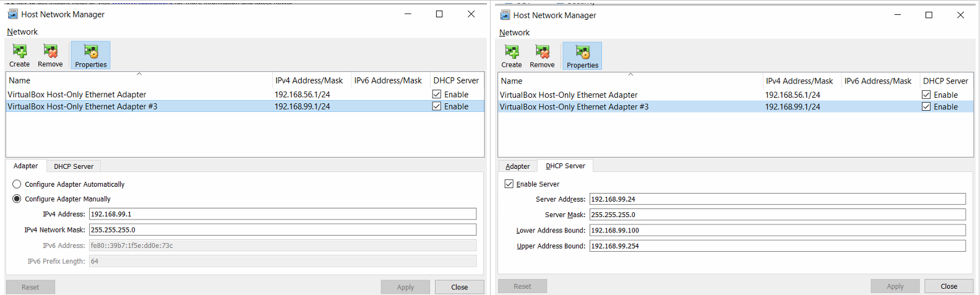Screen dimensions: 980x295
Task: Click IPv4 Address/Mask header in right window
Action: (802, 81)
